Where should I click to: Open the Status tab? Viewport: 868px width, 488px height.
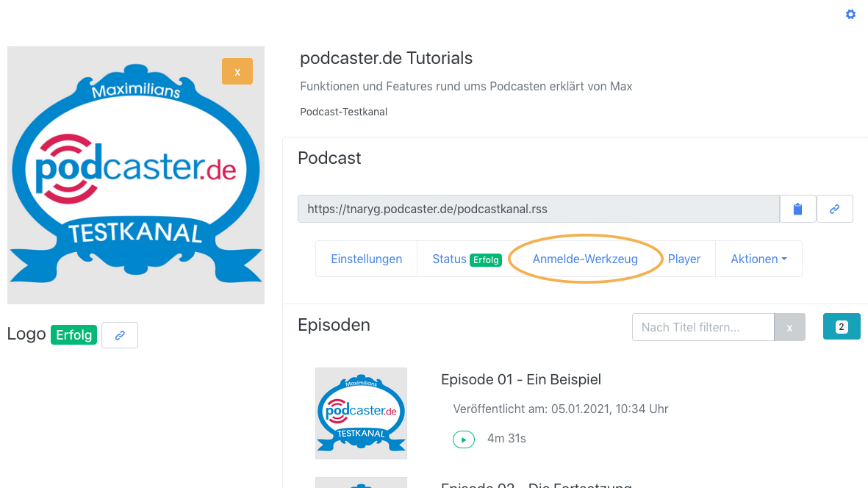(467, 259)
